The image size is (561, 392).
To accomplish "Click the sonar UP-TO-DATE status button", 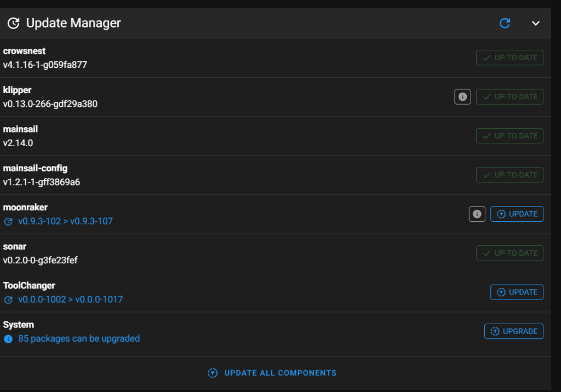I will [510, 253].
